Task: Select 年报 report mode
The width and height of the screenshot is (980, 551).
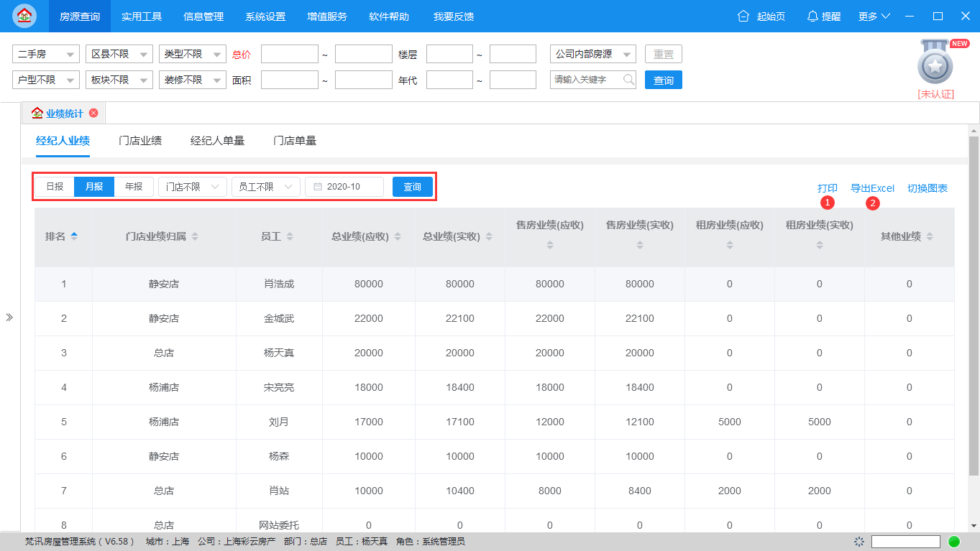Action: click(134, 187)
